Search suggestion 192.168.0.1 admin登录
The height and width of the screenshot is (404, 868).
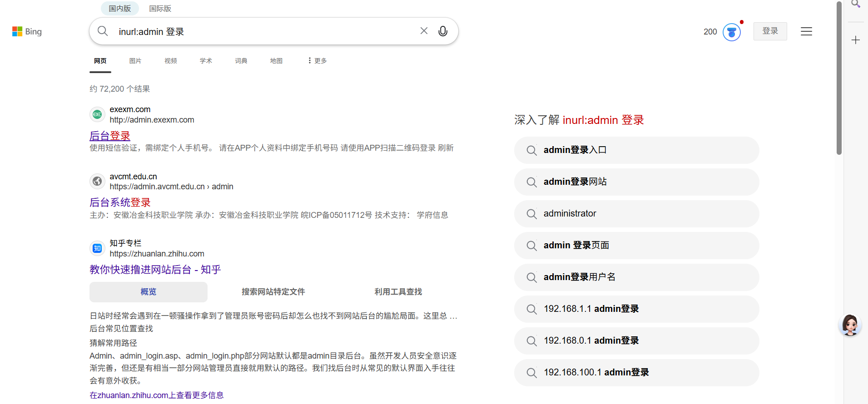[637, 341]
